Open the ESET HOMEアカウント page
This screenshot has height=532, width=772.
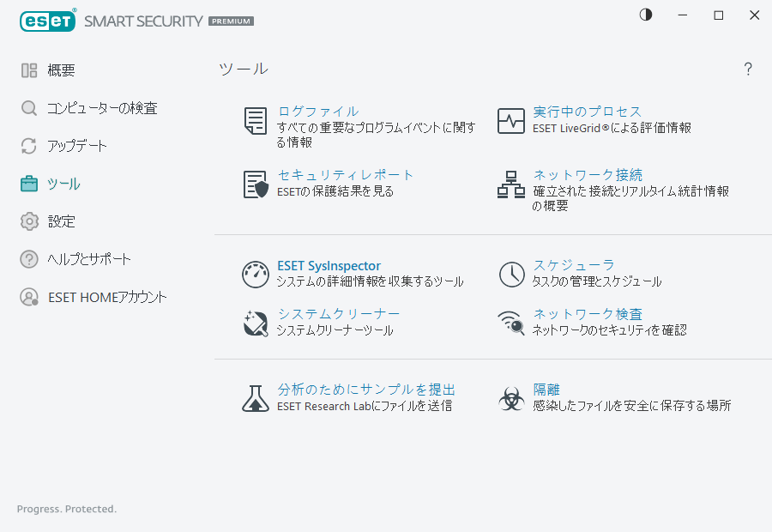pyautogui.click(x=94, y=297)
